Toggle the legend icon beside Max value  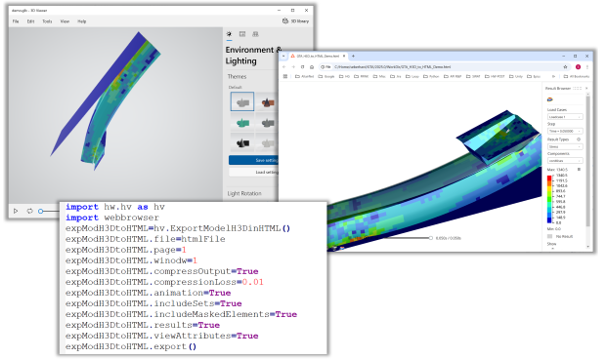point(579,169)
